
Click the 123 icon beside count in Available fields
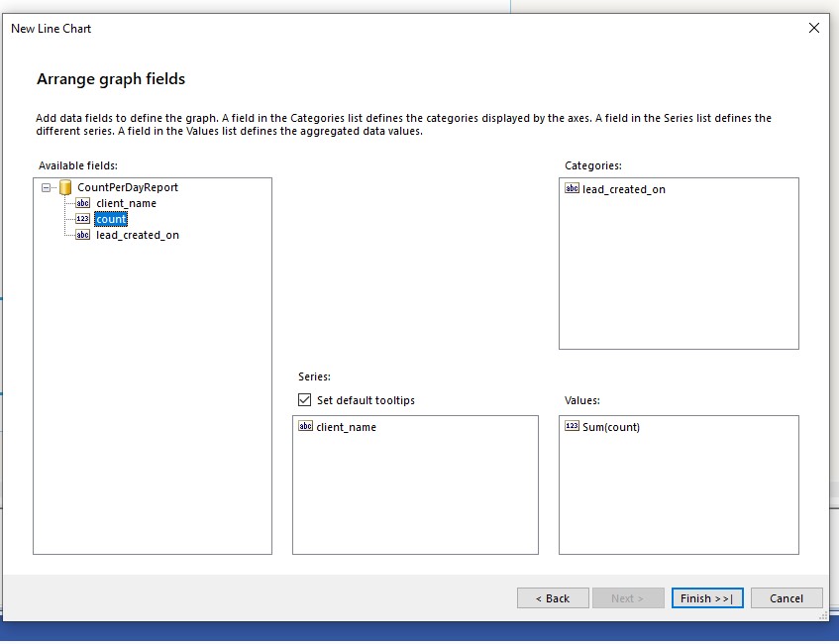point(82,218)
